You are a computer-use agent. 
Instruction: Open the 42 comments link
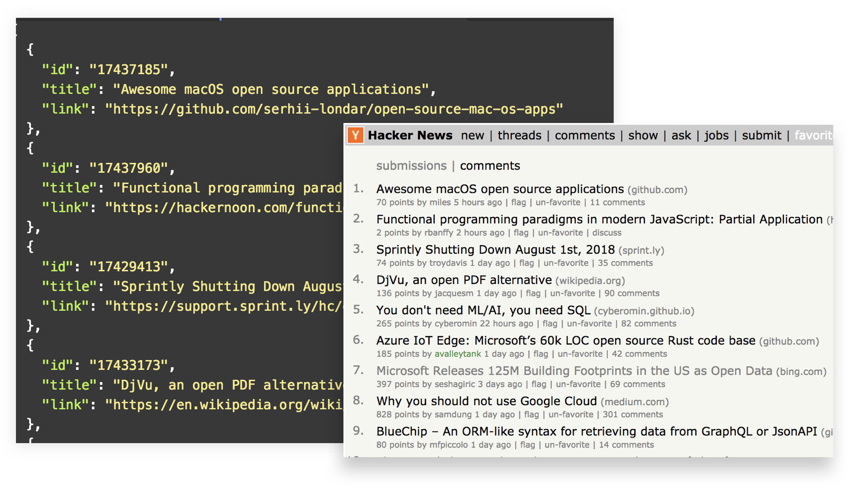pyautogui.click(x=640, y=354)
